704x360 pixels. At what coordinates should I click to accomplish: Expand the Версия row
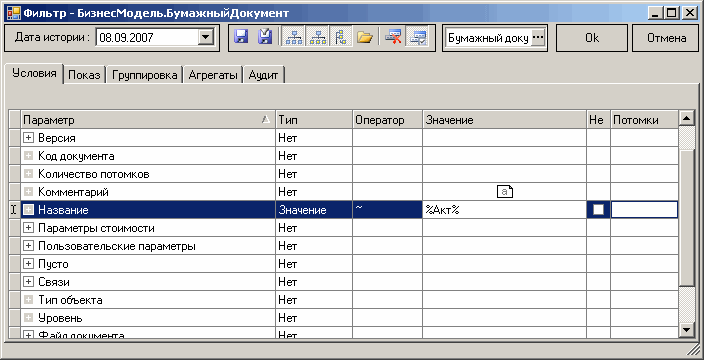click(x=28, y=138)
